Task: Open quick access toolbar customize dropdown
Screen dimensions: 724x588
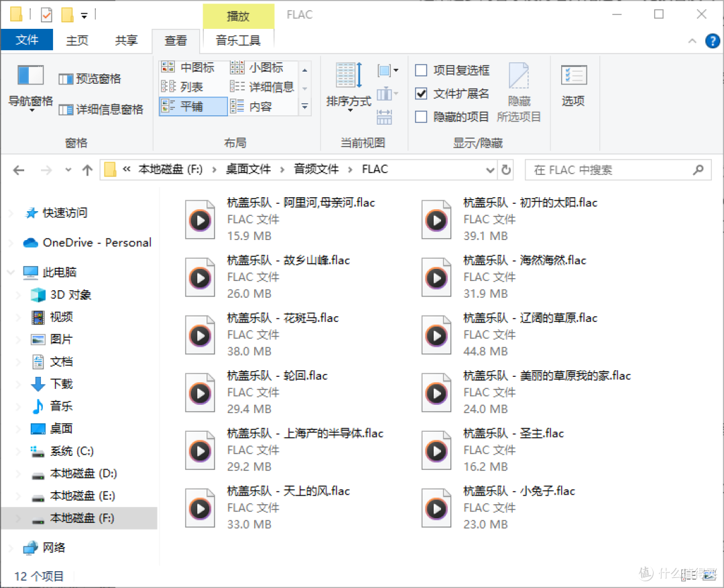Action: [84, 15]
